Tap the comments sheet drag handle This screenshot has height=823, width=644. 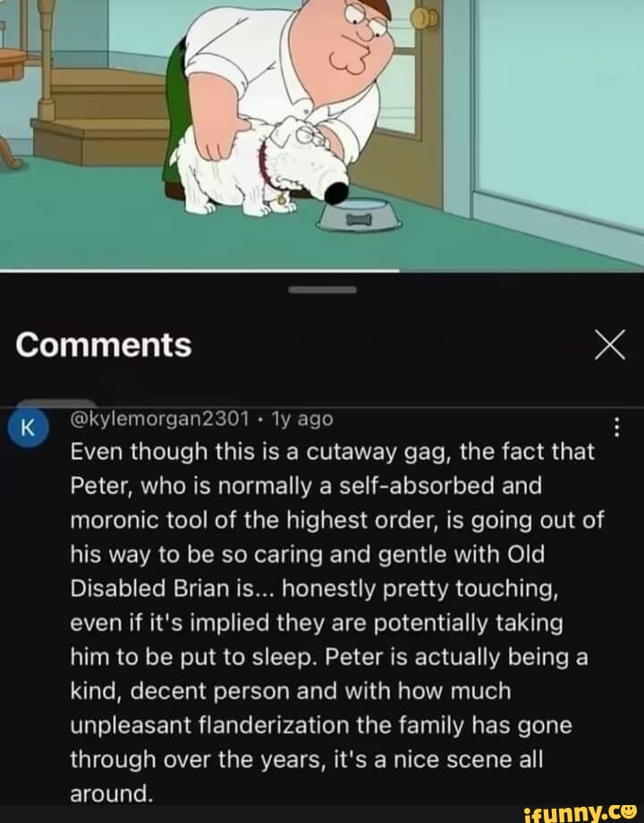coord(322,290)
